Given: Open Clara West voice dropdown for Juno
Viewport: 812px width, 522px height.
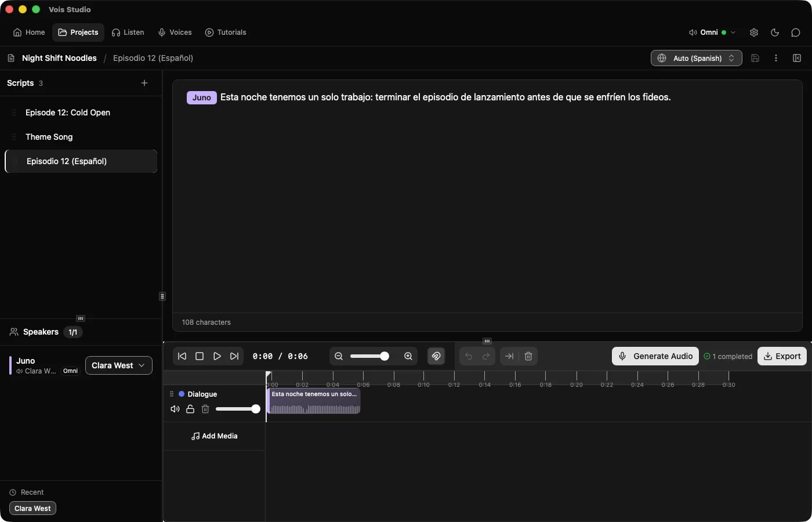Looking at the screenshot, I should tap(119, 365).
